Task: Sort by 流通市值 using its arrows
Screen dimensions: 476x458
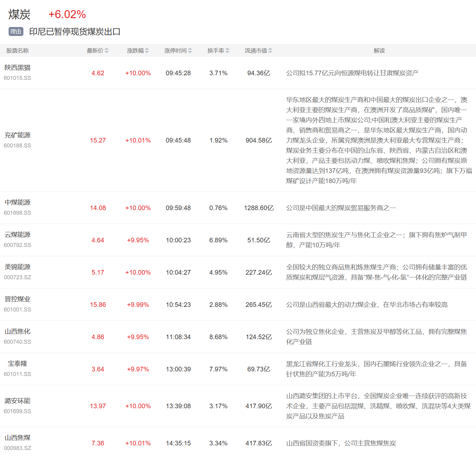Action: (270, 51)
